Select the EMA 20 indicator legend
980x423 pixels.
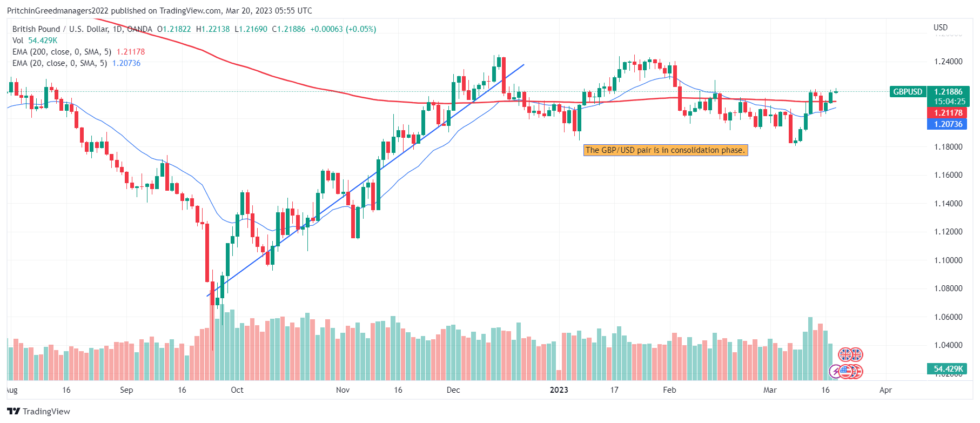pos(76,63)
